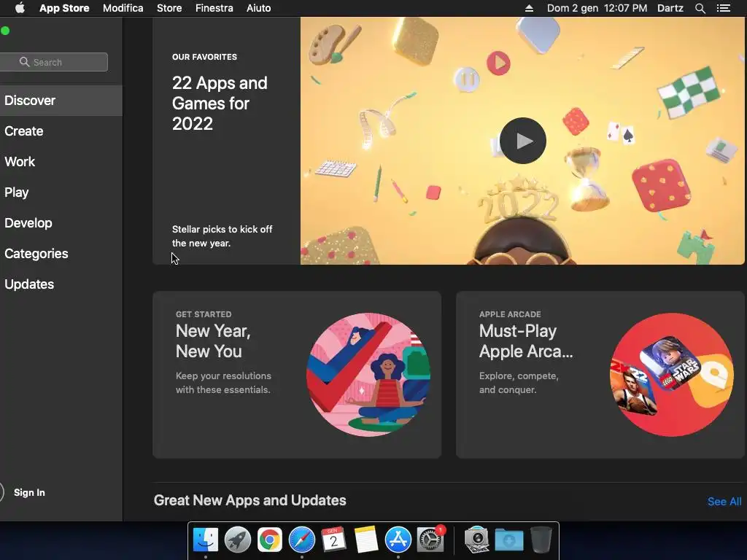The height and width of the screenshot is (560, 747).
Task: Open Google Chrome from the dock
Action: [270, 540]
